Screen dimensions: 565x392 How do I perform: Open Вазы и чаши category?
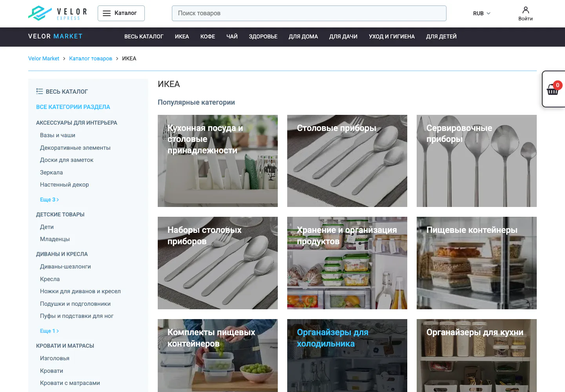(58, 135)
